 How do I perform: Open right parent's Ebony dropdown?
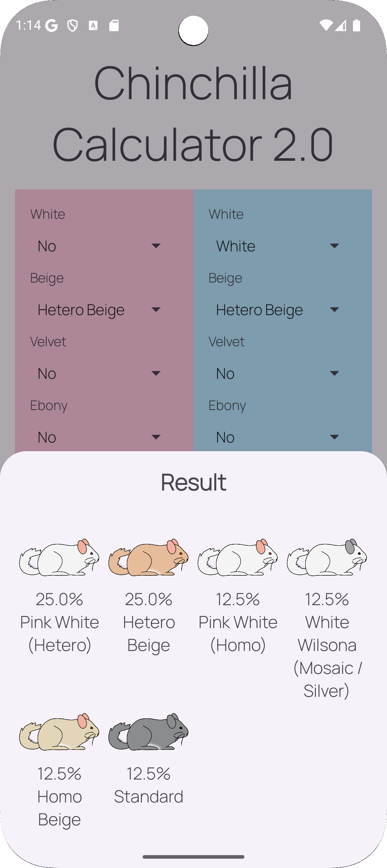278,437
